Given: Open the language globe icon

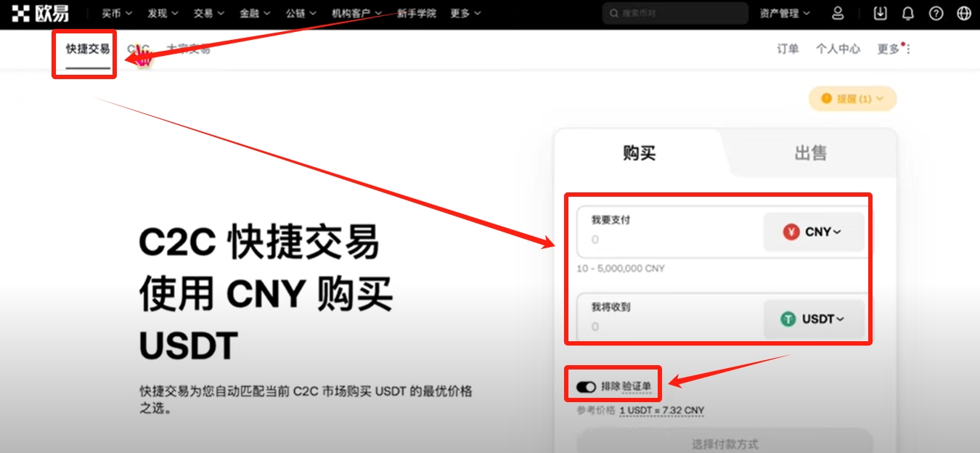Looking at the screenshot, I should coord(964,13).
